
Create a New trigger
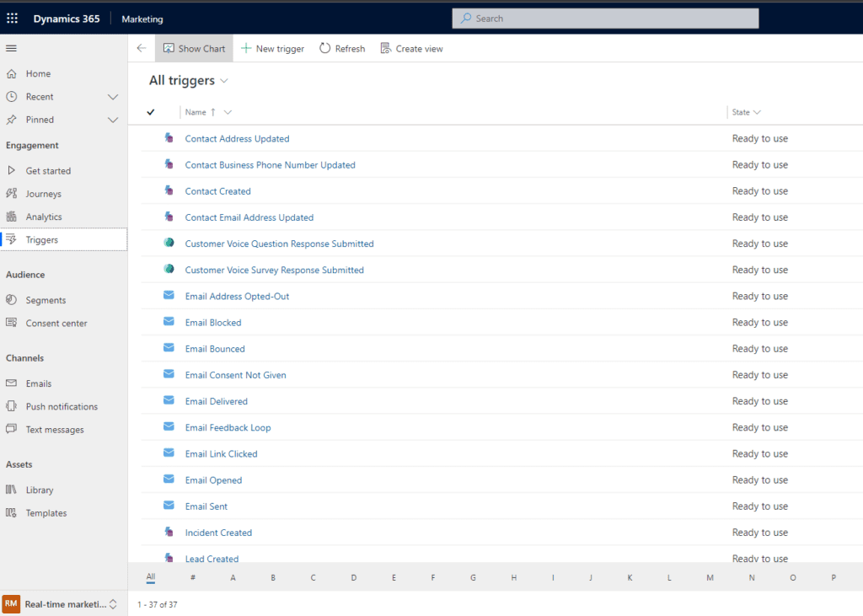point(272,48)
